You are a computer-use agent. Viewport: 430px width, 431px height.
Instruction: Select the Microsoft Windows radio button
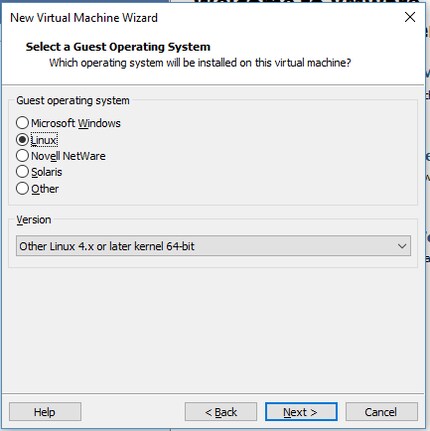[x=22, y=123]
